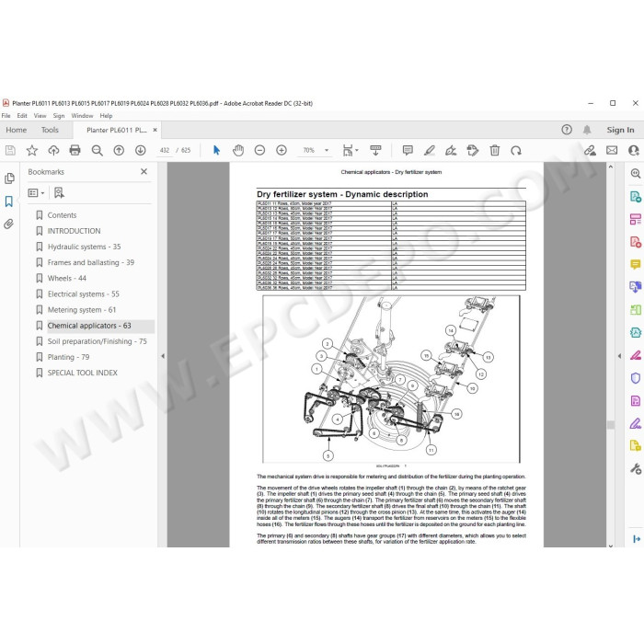Open the Help menu

tap(106, 116)
